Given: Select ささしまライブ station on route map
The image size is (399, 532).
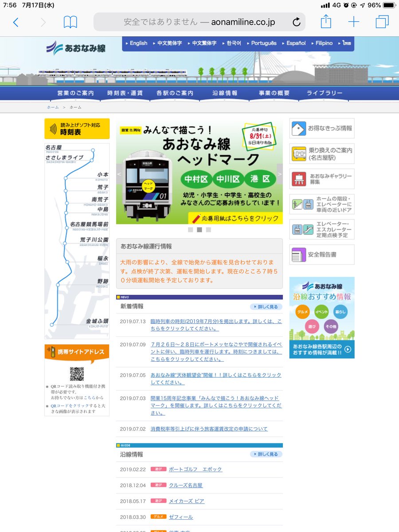Looking at the screenshot, I should [64, 159].
